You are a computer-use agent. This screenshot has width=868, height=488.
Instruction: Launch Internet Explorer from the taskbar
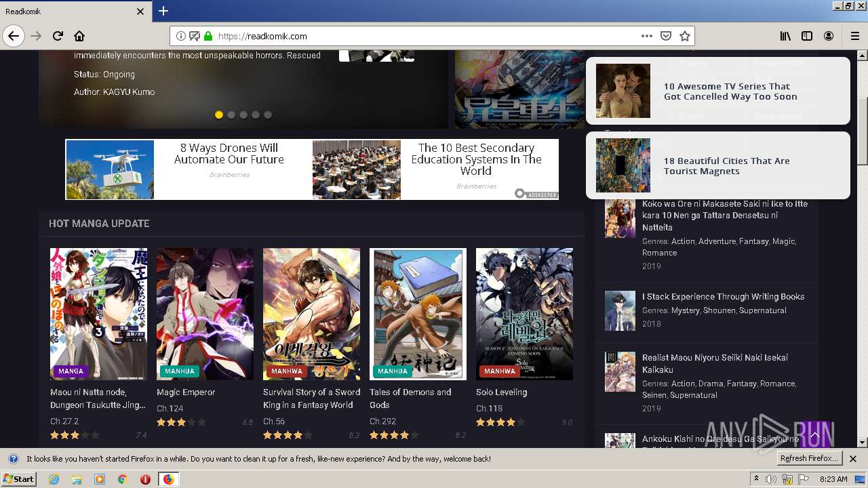click(x=54, y=479)
